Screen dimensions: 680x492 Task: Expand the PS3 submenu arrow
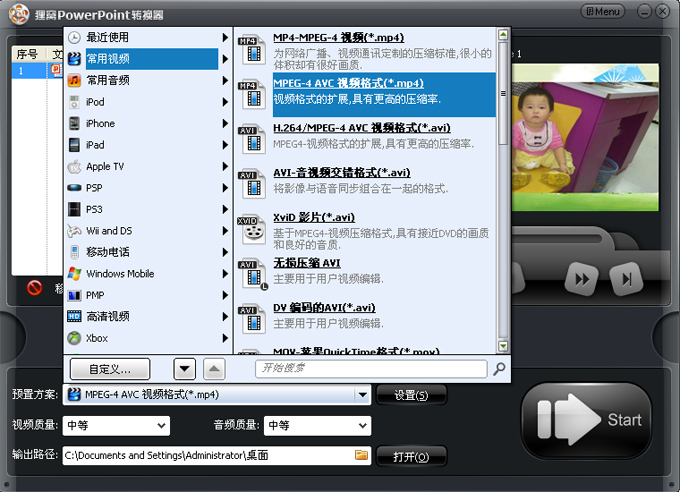[x=225, y=209]
